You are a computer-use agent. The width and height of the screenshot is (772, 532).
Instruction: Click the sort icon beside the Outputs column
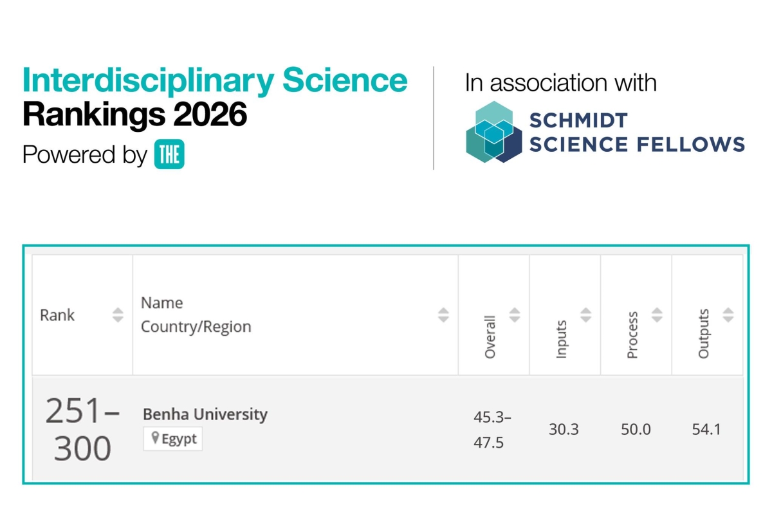[x=729, y=315]
